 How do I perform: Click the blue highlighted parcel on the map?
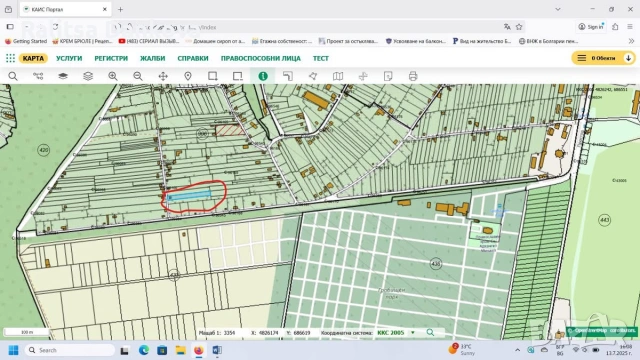coord(189,196)
